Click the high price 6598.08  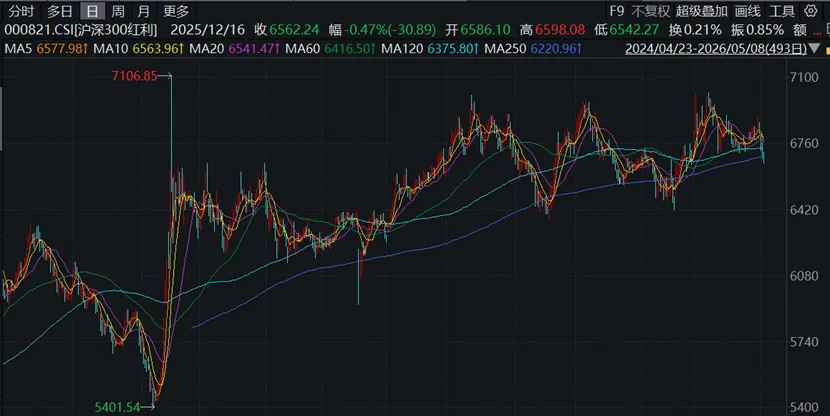coord(560,30)
